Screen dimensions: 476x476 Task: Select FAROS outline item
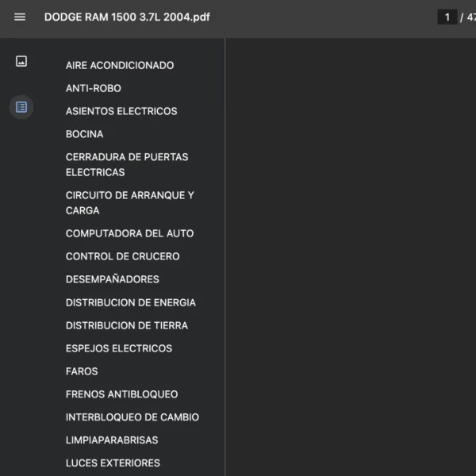tap(82, 371)
